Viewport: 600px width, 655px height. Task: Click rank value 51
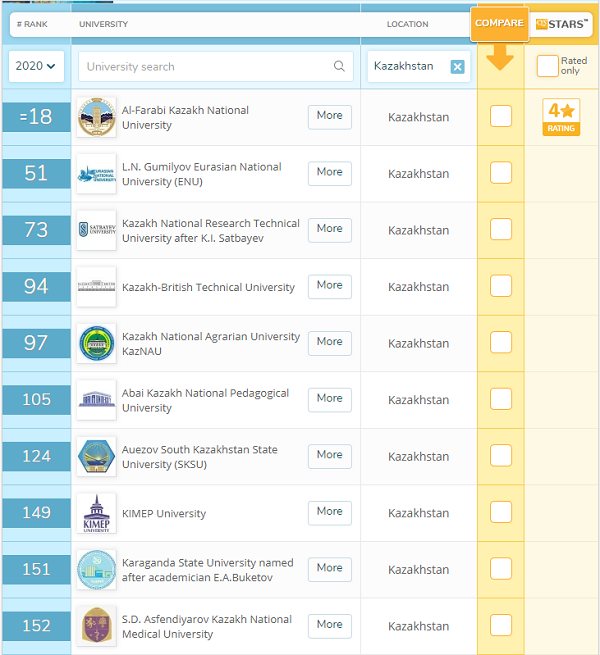(36, 173)
